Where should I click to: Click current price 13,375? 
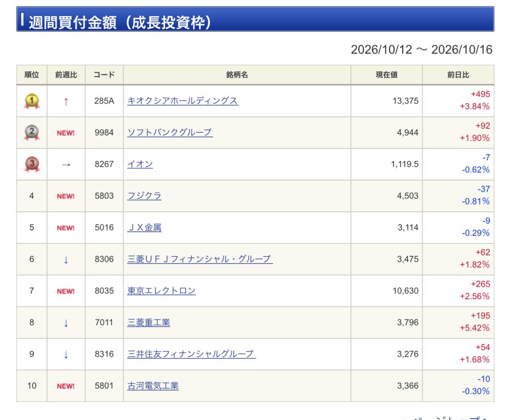click(x=405, y=101)
